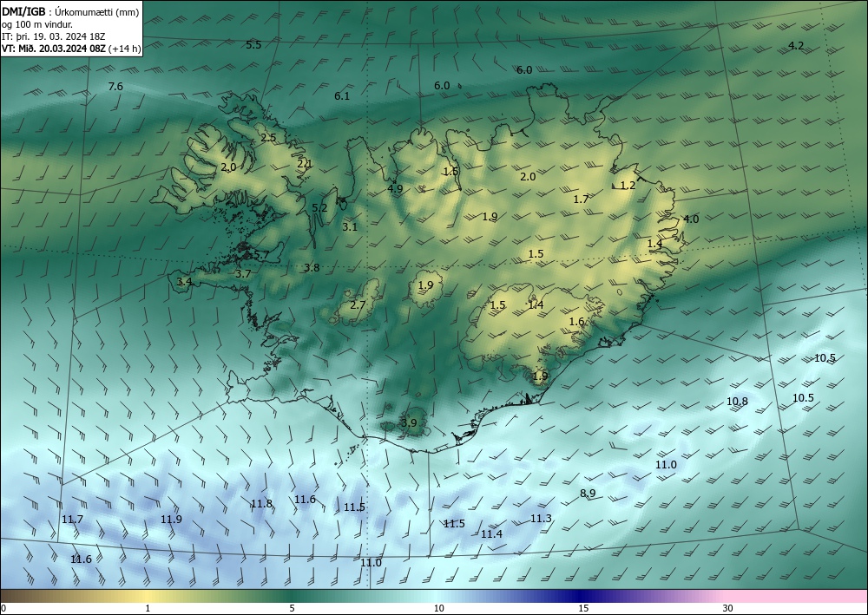Click the IT: þri. 19. 03. 2024 18Z line
868x615 pixels.
coord(54,36)
